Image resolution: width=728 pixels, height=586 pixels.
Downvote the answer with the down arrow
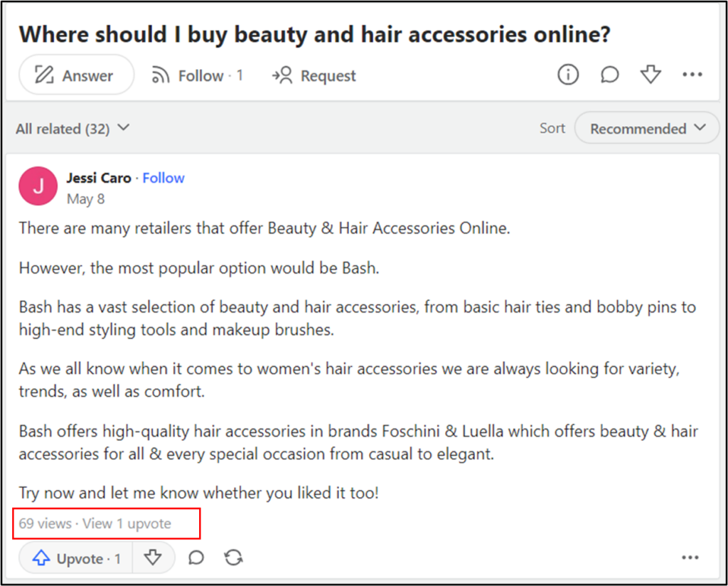[153, 558]
